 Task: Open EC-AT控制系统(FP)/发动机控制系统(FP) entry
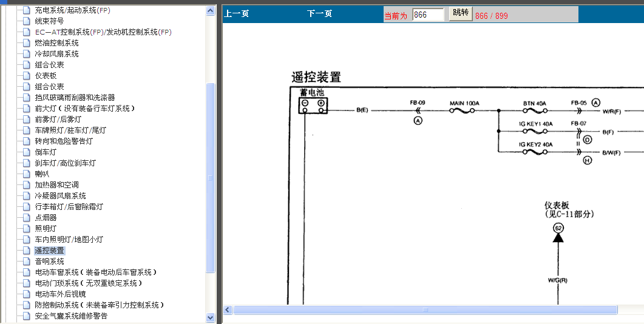[x=103, y=32]
